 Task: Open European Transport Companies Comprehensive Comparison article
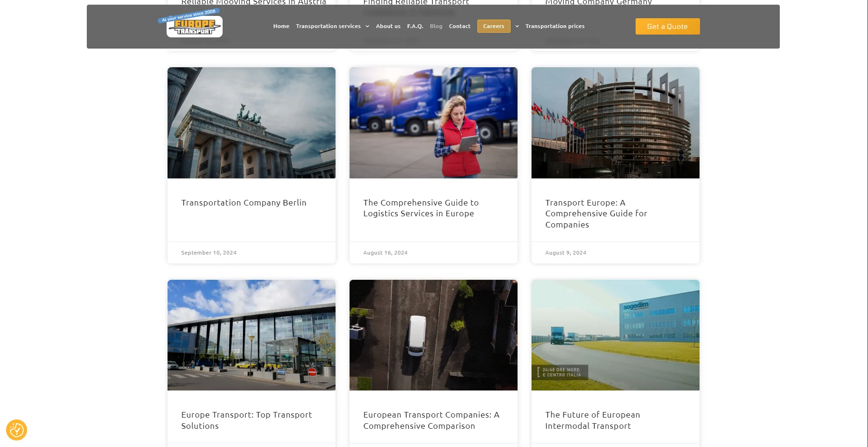(431, 420)
